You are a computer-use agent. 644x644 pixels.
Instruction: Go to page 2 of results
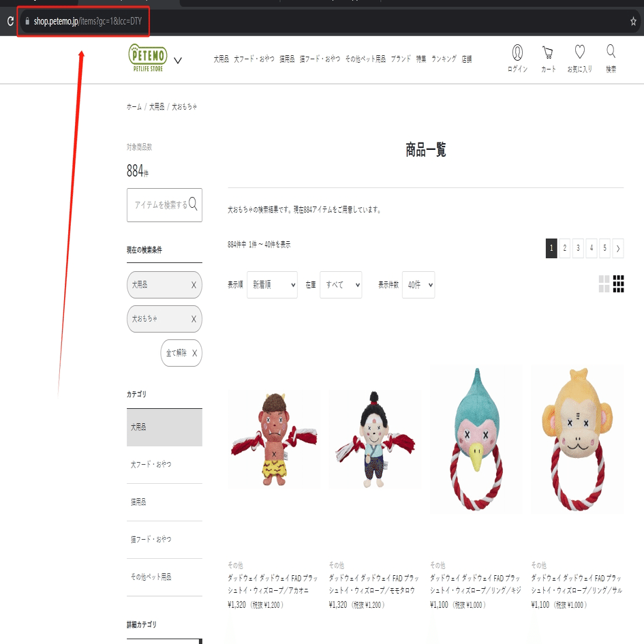564,249
